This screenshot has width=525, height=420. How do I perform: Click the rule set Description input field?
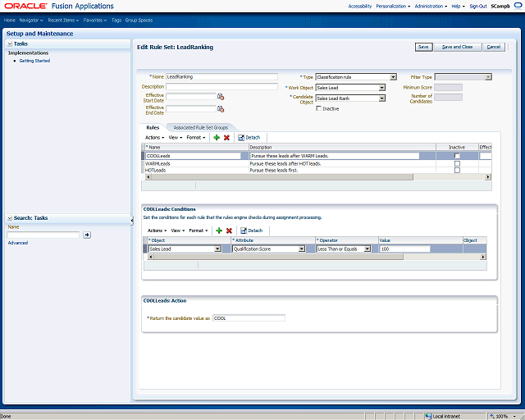tap(221, 86)
